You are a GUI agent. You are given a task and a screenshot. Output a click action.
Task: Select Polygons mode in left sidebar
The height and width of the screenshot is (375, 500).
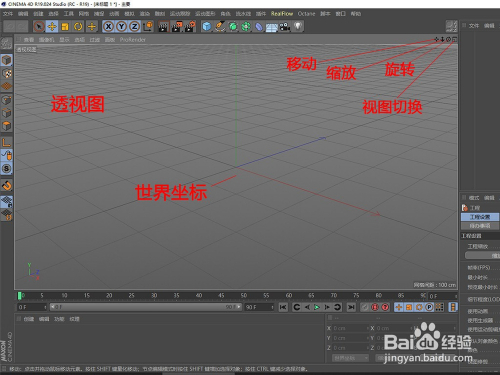pos(6,126)
